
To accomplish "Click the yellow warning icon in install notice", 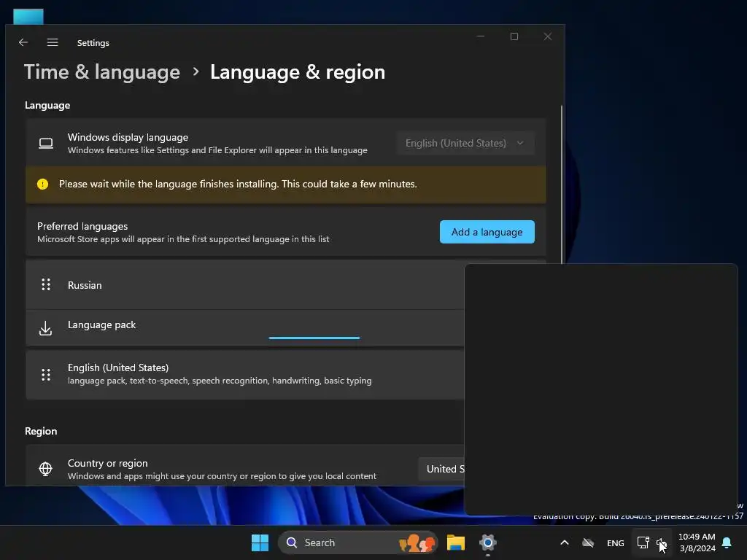I will 42,184.
